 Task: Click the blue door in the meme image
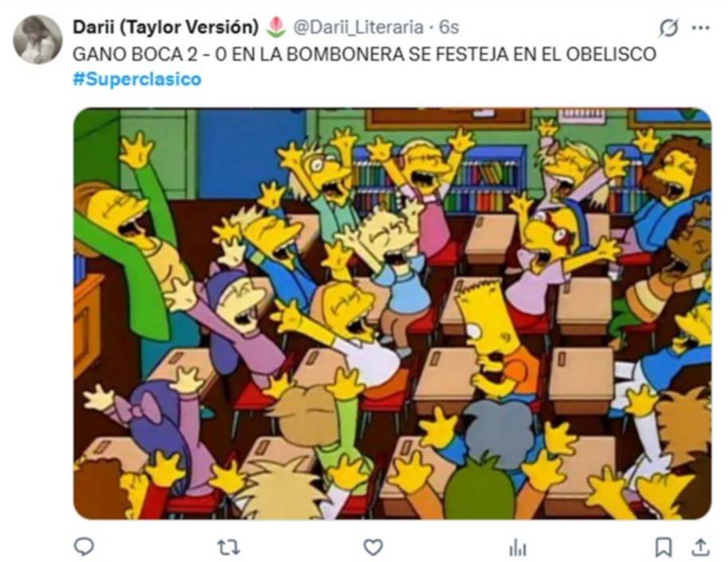coord(251,153)
